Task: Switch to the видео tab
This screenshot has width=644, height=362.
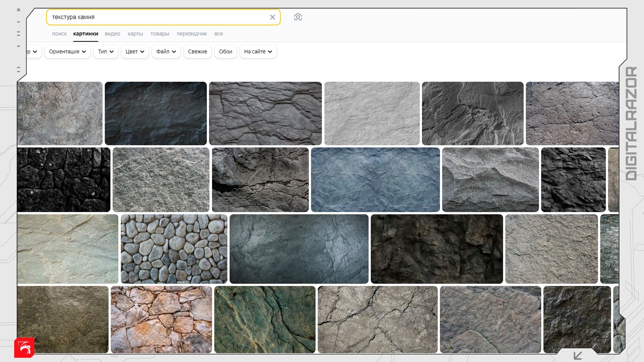Action: click(x=112, y=34)
